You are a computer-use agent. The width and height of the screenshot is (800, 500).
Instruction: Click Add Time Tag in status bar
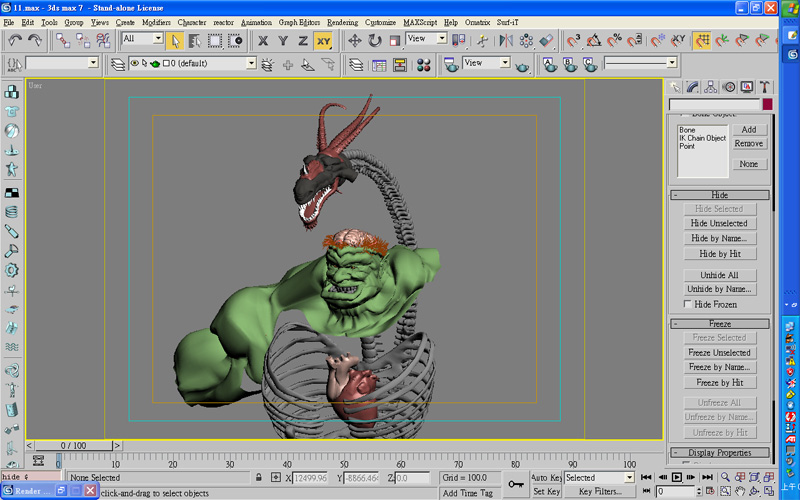pos(468,493)
